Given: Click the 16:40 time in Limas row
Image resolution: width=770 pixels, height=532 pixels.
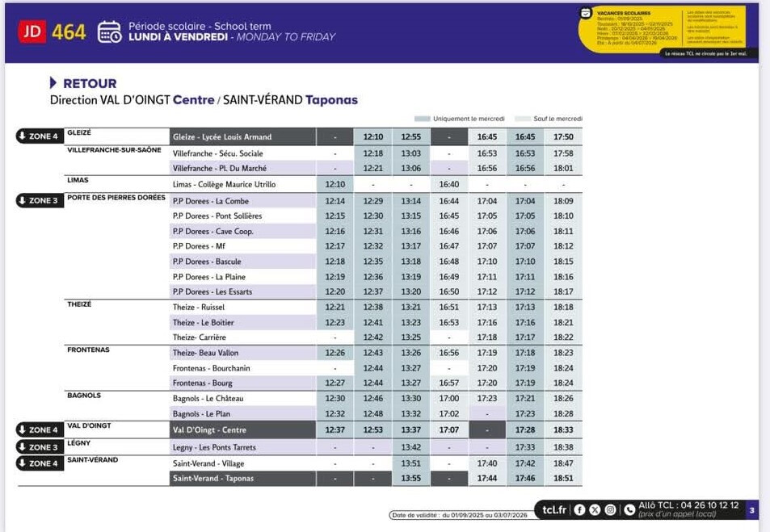Looking at the screenshot, I should (449, 184).
